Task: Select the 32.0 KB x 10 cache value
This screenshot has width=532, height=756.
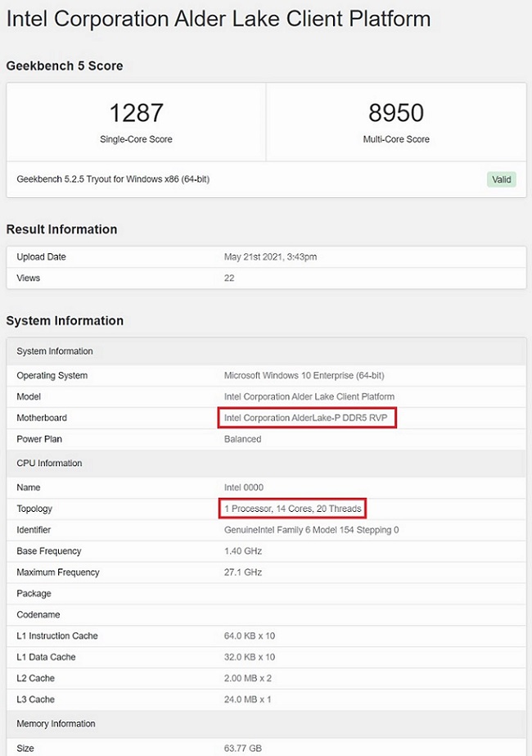Action: point(250,657)
